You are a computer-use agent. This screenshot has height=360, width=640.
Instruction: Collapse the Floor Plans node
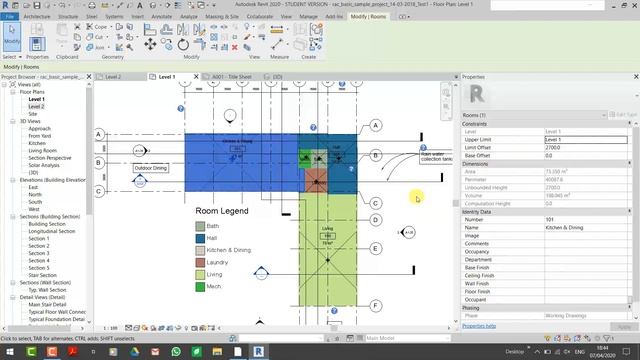pos(13,92)
